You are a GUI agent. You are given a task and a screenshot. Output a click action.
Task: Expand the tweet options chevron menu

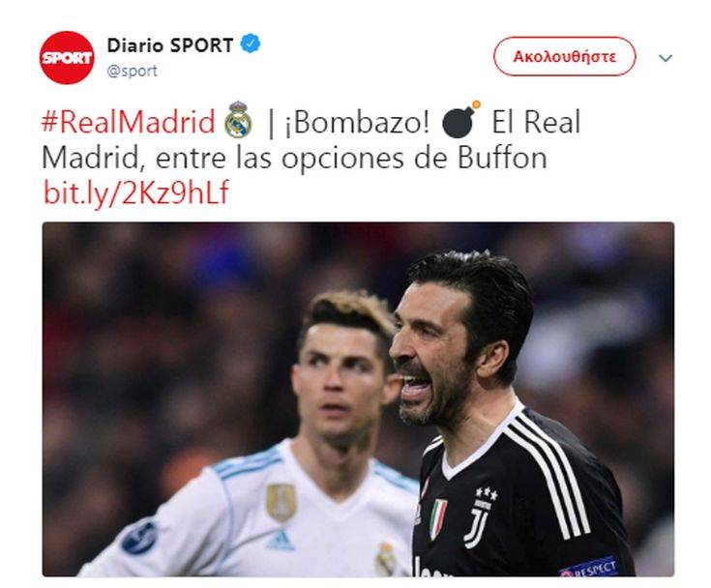(x=666, y=58)
